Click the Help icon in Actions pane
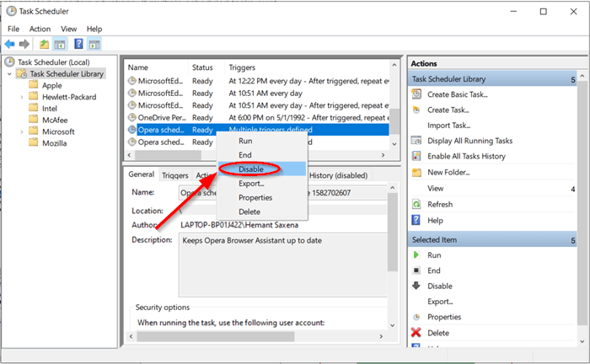The image size is (590, 364). click(416, 220)
